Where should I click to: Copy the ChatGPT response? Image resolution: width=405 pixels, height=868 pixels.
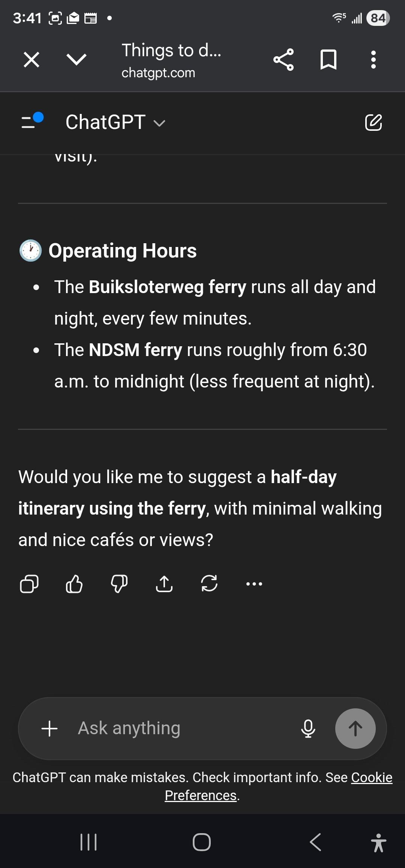29,584
